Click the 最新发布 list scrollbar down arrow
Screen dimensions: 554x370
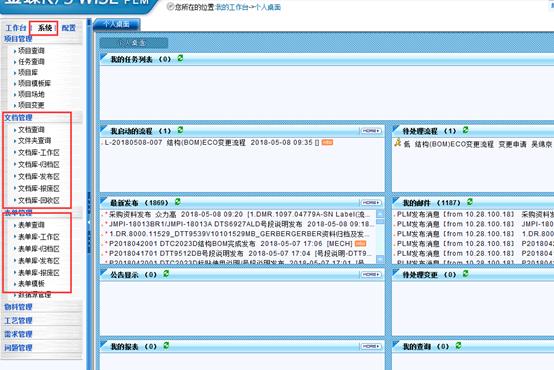(380, 259)
